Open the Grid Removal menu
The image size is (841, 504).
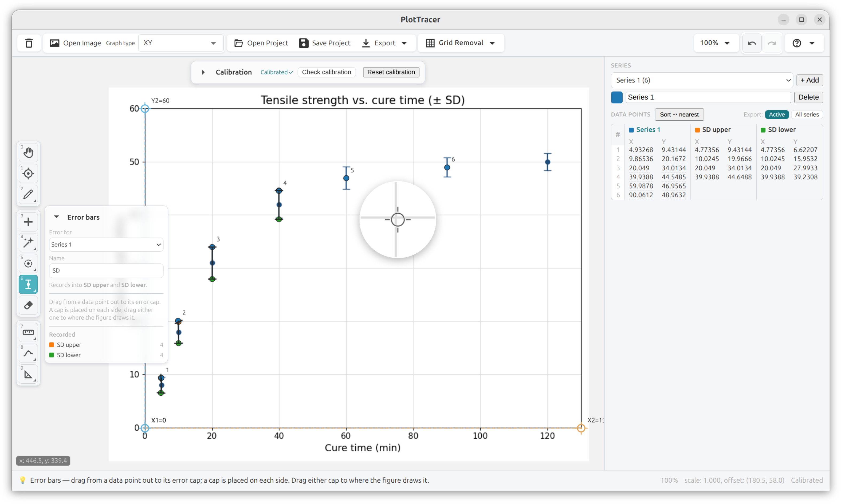click(x=461, y=43)
